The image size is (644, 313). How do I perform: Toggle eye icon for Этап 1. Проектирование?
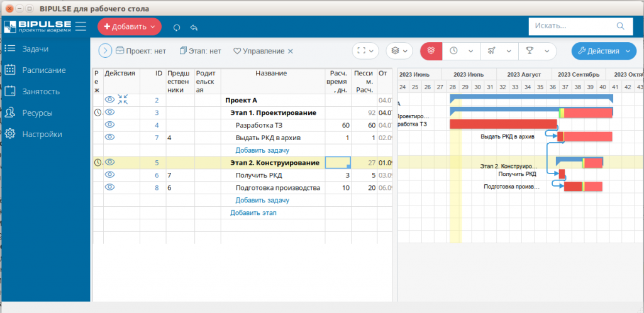pyautogui.click(x=110, y=113)
